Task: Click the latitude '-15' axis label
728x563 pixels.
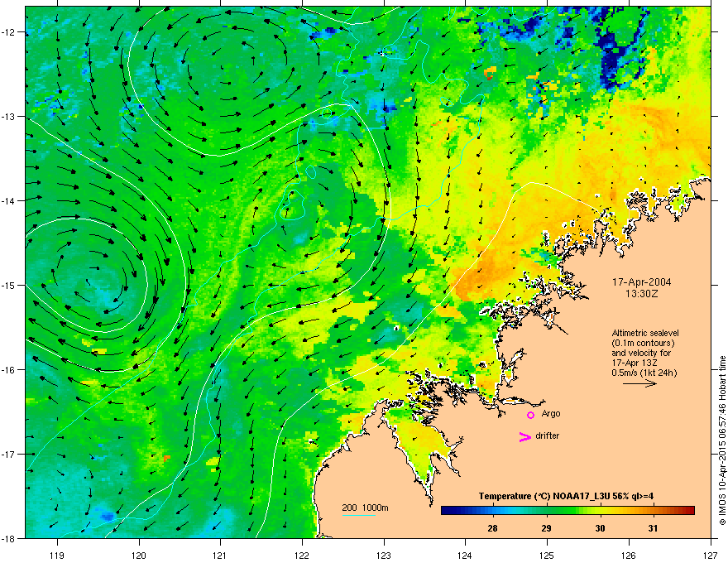Action: pyautogui.click(x=9, y=285)
